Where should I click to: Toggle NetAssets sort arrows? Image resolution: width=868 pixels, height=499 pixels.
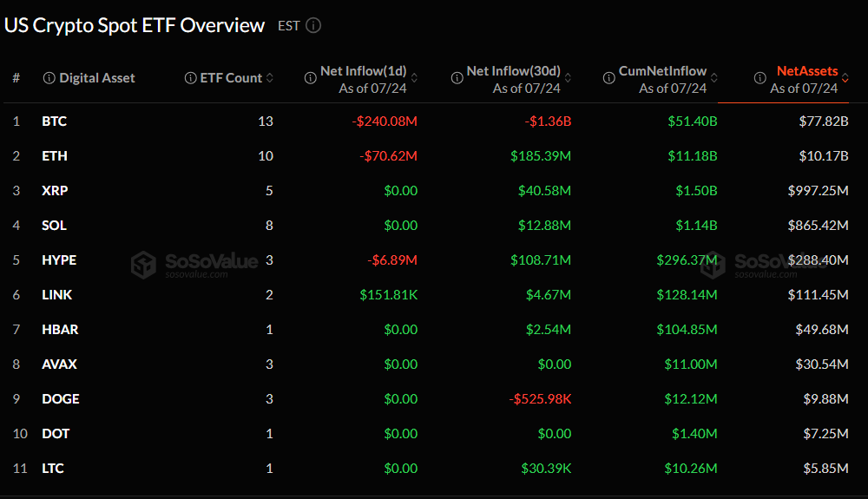845,78
